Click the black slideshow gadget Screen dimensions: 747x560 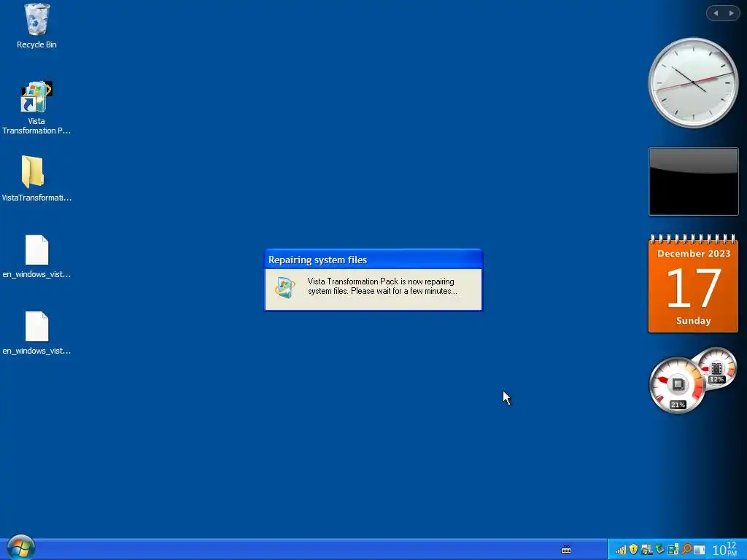(x=693, y=182)
